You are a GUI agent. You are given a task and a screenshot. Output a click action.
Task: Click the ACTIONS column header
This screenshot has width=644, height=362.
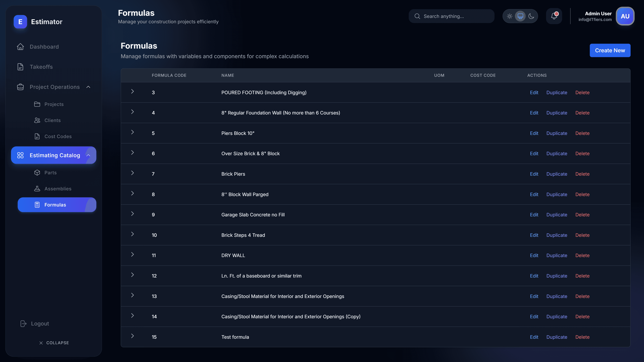(x=537, y=75)
